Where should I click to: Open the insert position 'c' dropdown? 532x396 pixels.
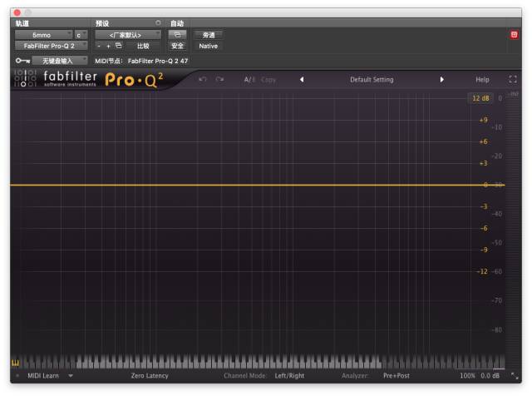click(x=81, y=35)
